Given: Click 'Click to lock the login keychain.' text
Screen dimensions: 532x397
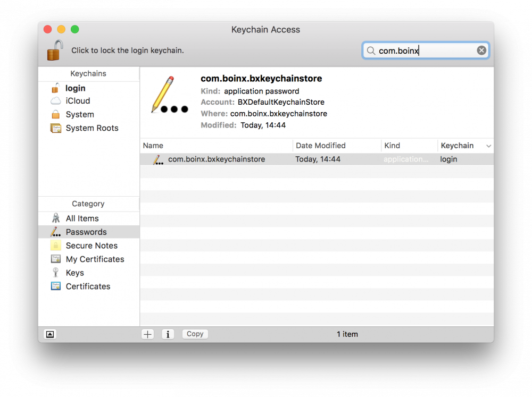Looking at the screenshot, I should click(x=128, y=50).
